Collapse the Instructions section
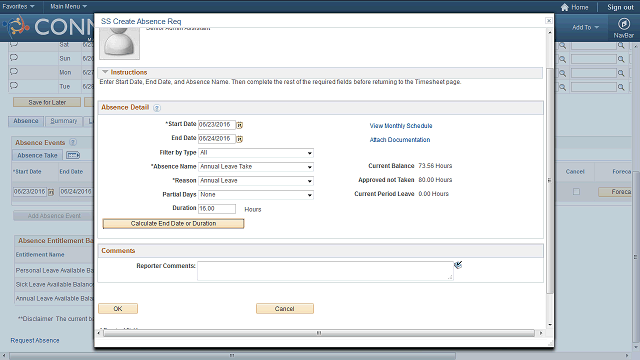 (105, 72)
